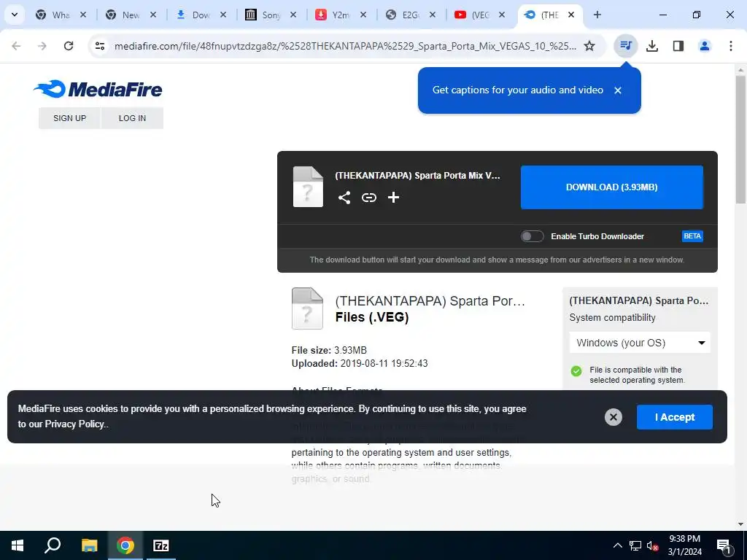The image size is (747, 560).
Task: Open the tab search chevron dropdown
Action: pyautogui.click(x=15, y=15)
